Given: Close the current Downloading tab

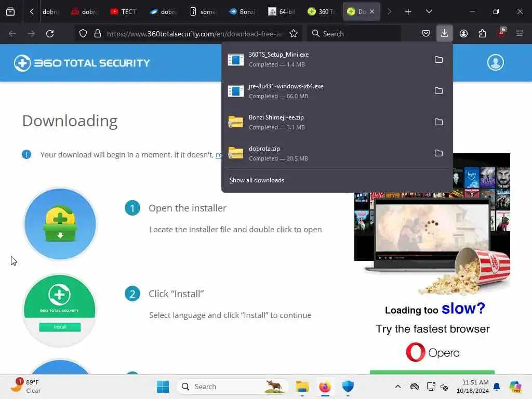Looking at the screenshot, I should (372, 11).
